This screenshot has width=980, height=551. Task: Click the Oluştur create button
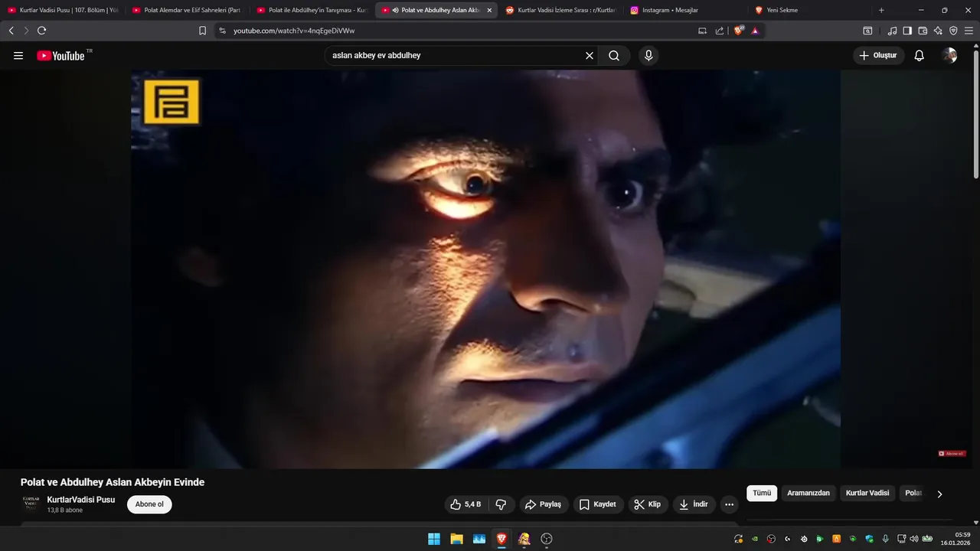pyautogui.click(x=878, y=56)
